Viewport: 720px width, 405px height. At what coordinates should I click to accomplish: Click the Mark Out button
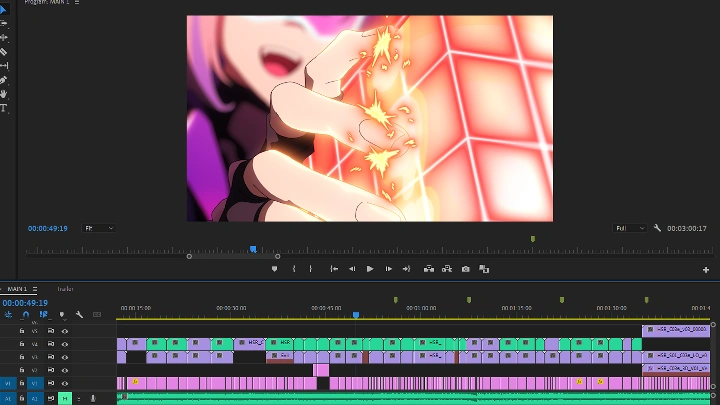click(311, 269)
